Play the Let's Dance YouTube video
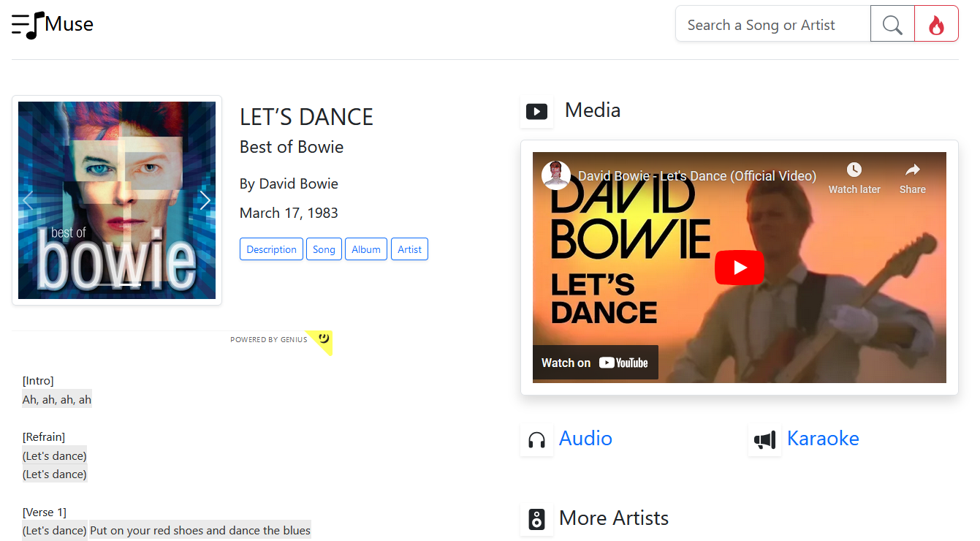 click(x=739, y=268)
